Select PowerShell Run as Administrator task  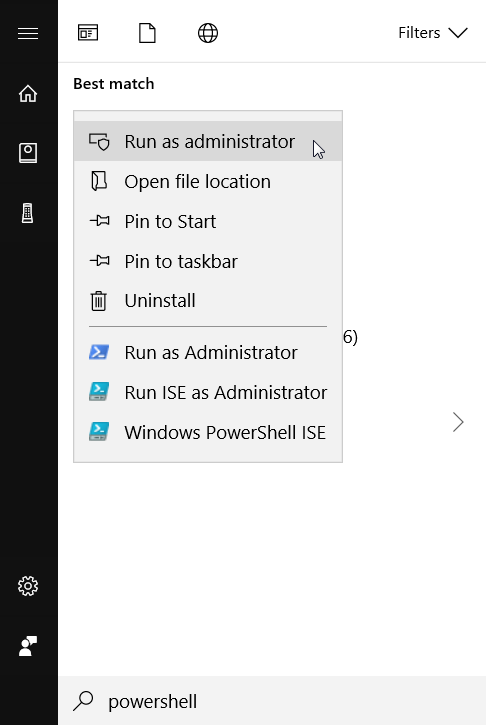click(x=208, y=352)
